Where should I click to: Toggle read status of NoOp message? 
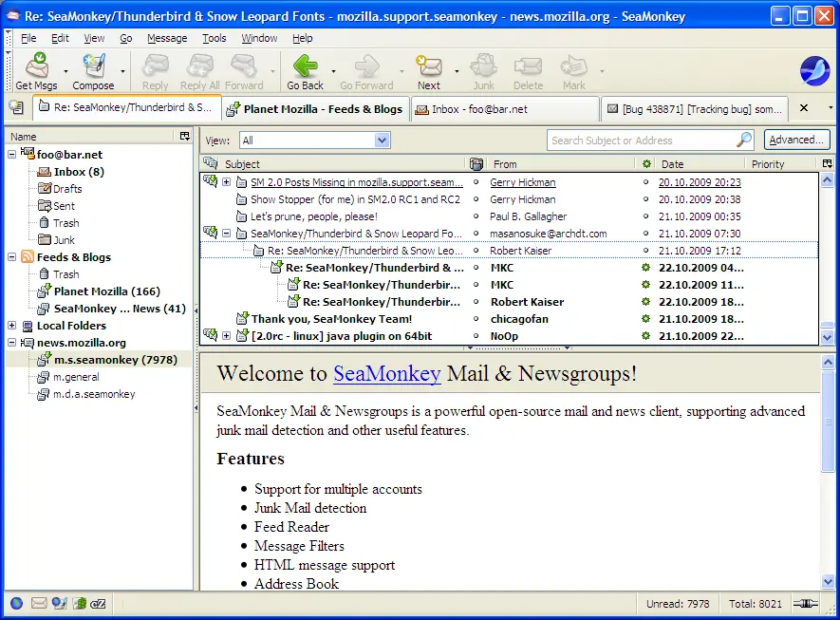tap(646, 336)
